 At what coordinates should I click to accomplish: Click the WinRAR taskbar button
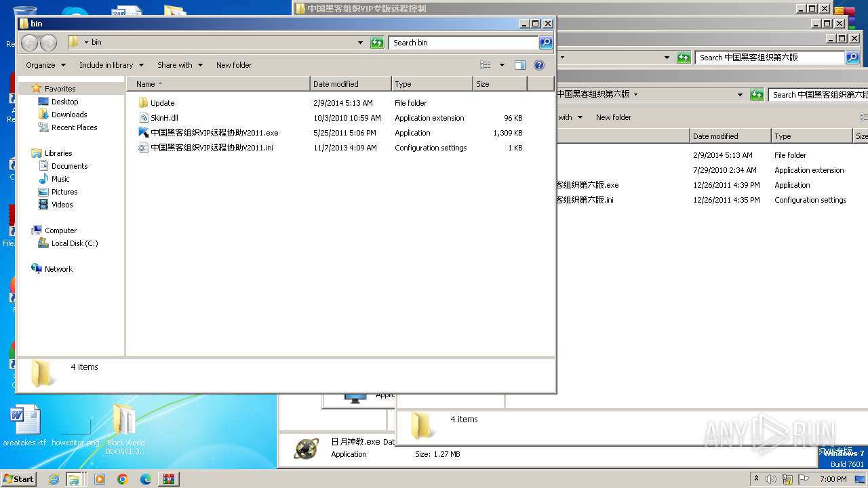(168, 479)
